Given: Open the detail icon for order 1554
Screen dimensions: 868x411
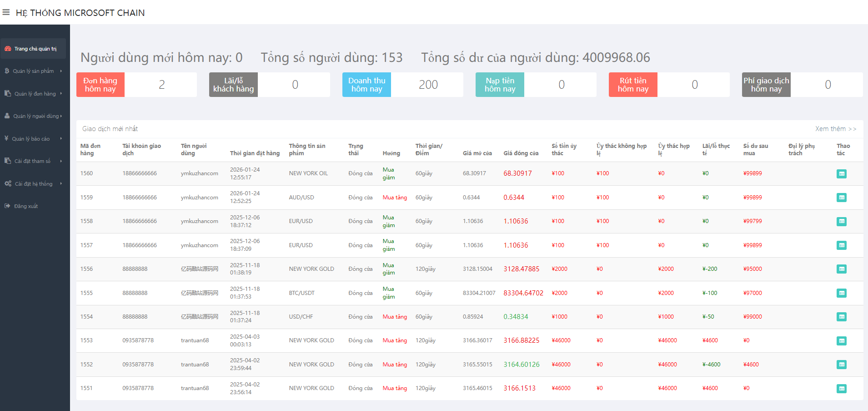Looking at the screenshot, I should (x=841, y=317).
